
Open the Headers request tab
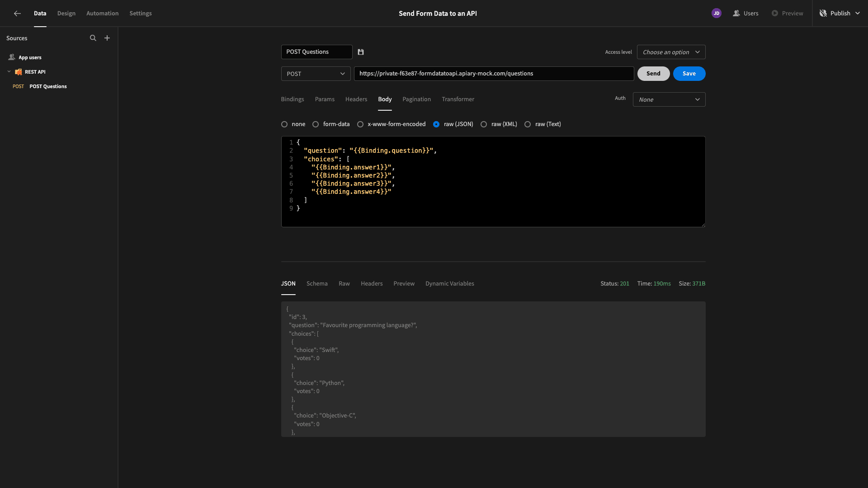(x=356, y=99)
